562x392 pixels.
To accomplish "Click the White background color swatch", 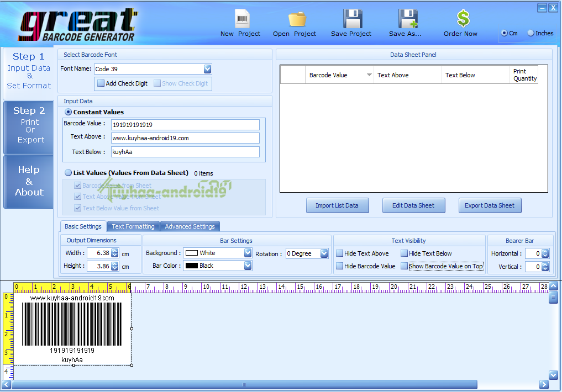I will [192, 253].
